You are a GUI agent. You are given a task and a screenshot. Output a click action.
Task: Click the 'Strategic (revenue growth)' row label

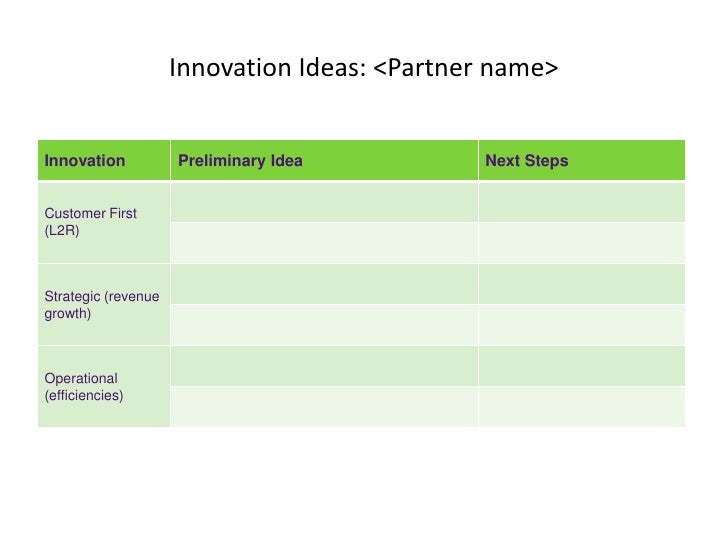104,305
